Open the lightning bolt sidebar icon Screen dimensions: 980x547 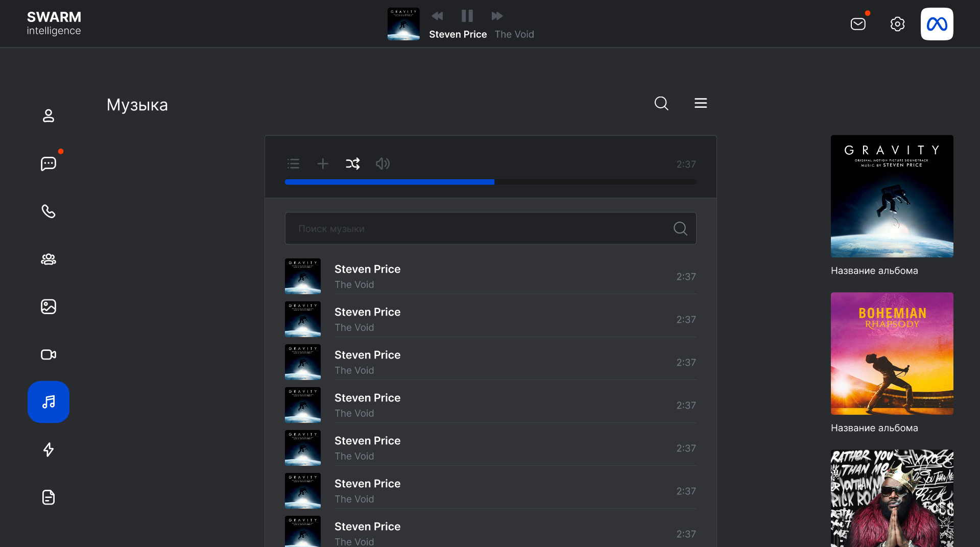tap(49, 449)
